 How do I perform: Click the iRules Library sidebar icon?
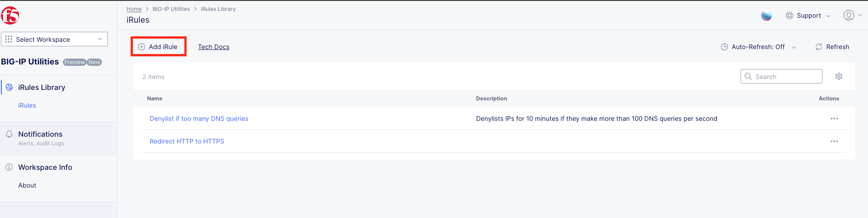[x=9, y=87]
